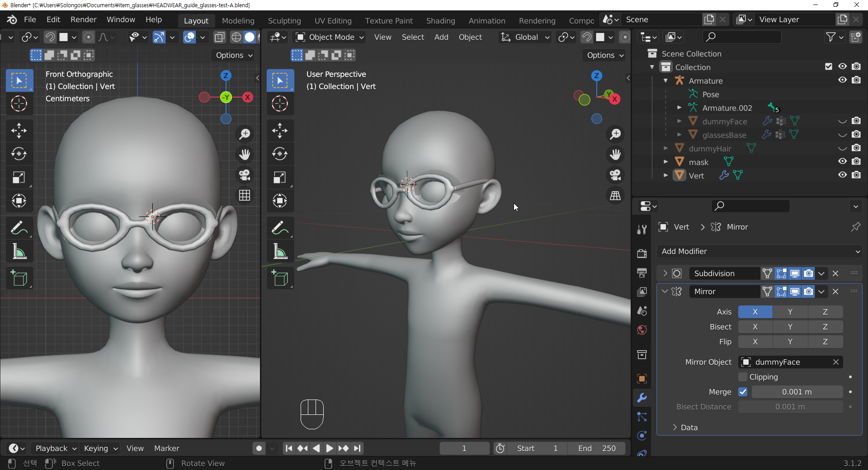Open Render properties tab

642,253
